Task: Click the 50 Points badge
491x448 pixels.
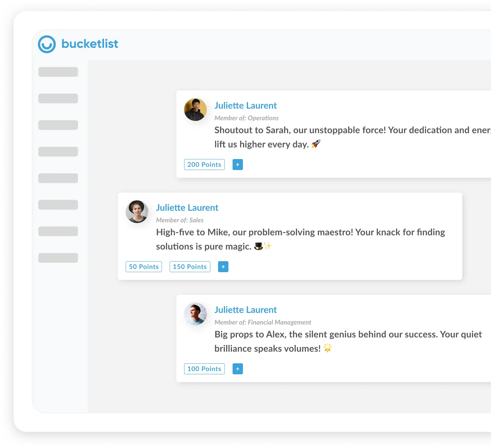Action: click(x=144, y=267)
